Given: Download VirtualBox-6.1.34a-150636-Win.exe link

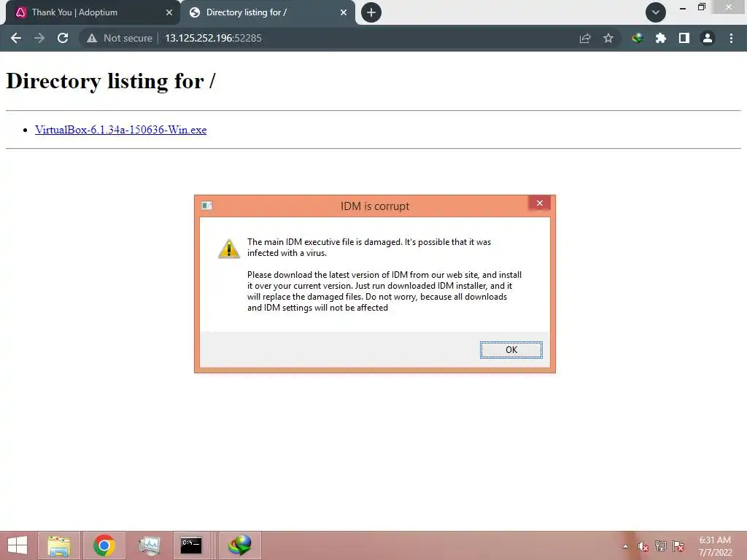Looking at the screenshot, I should coord(120,130).
